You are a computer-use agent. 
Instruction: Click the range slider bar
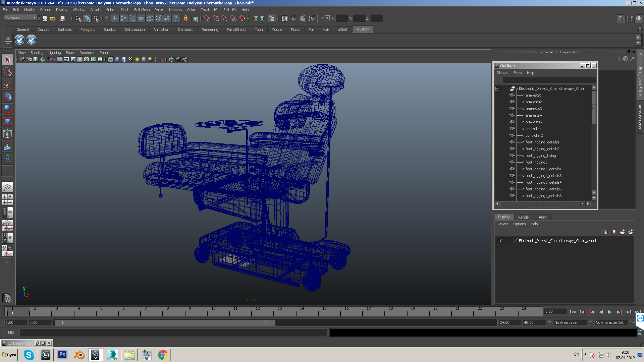tap(165, 323)
